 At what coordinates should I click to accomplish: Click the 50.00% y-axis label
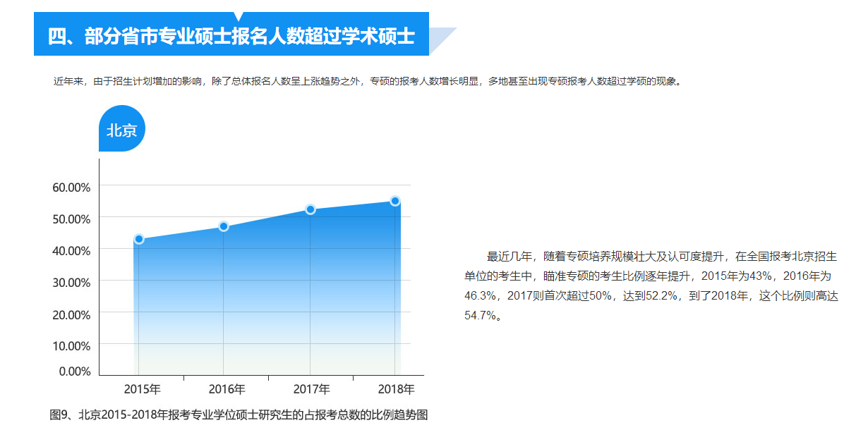point(71,219)
